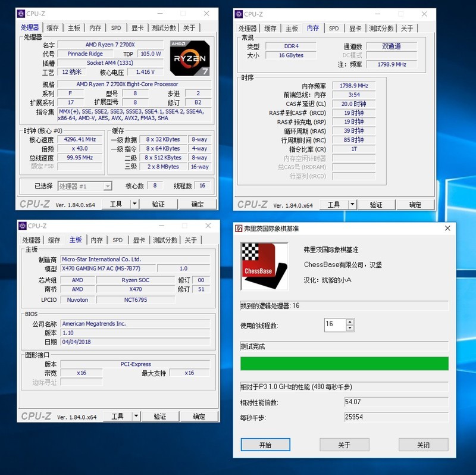Click multiplier value x 43.0
Image resolution: width=476 pixels, height=475 pixels.
click(80, 149)
